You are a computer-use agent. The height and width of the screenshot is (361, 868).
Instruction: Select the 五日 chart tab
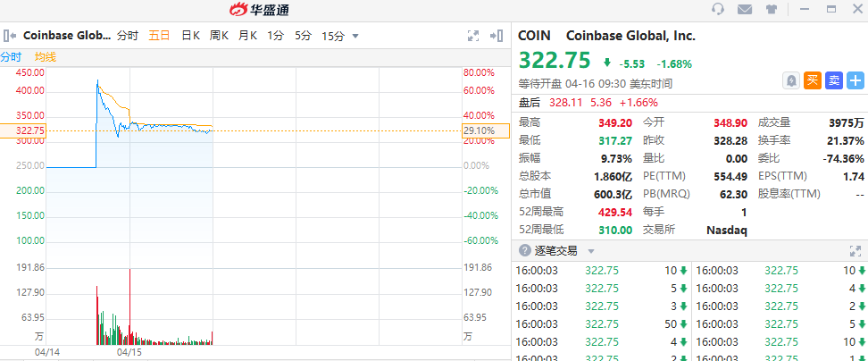coord(159,36)
